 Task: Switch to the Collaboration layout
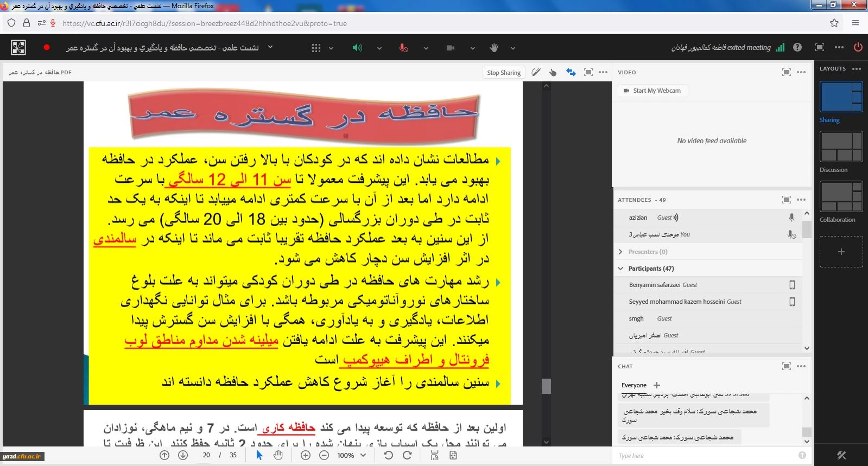[x=841, y=197]
